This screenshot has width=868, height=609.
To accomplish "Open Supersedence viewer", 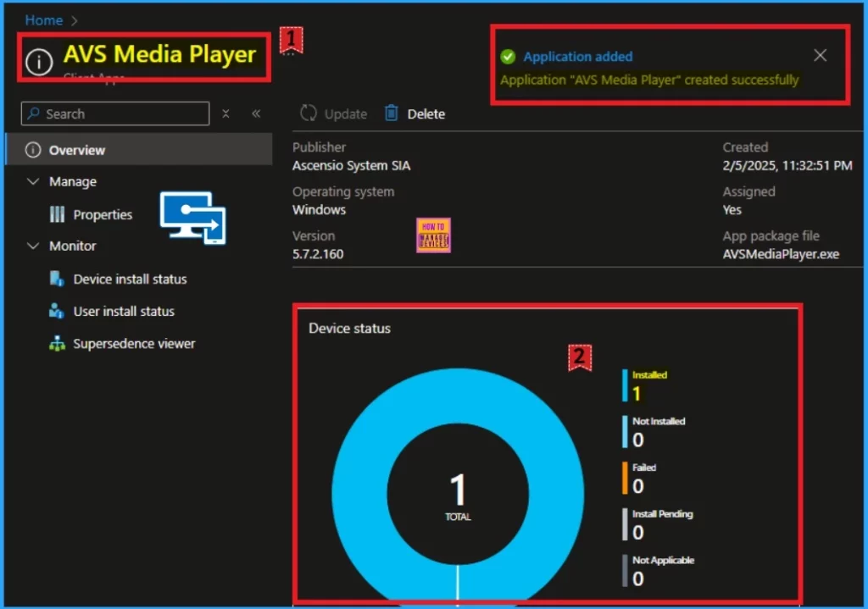I will (135, 344).
